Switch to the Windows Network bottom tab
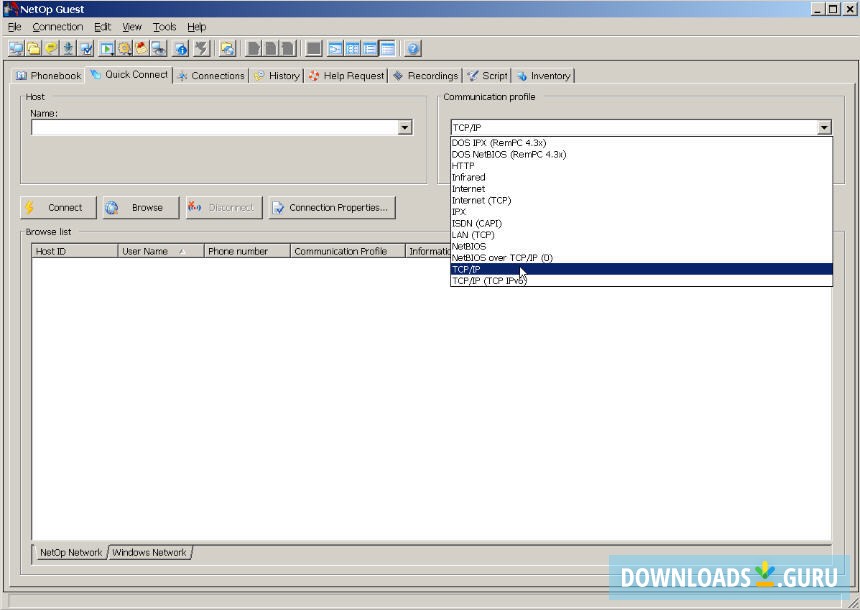 [149, 552]
